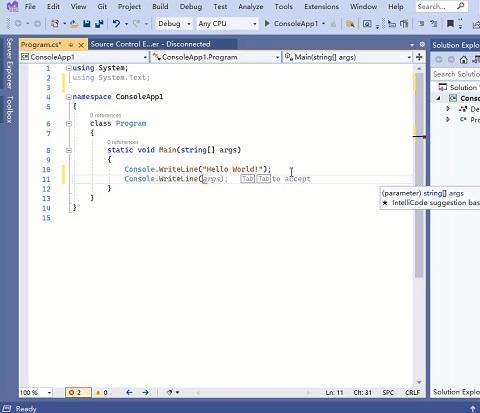Open the Extensions menu
The height and width of the screenshot is (413, 480).
(321, 6)
